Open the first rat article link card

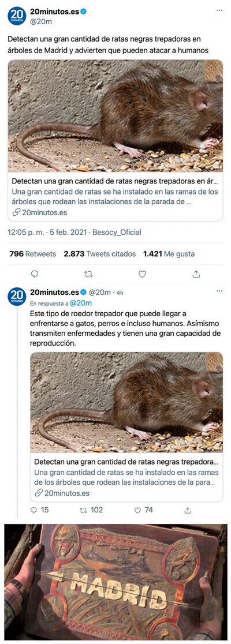click(x=115, y=140)
